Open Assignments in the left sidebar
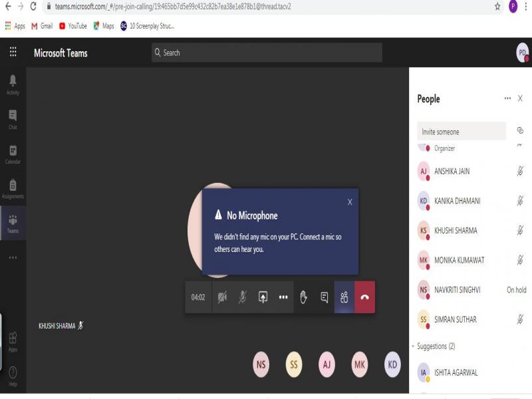The width and height of the screenshot is (532, 399). pos(13,188)
